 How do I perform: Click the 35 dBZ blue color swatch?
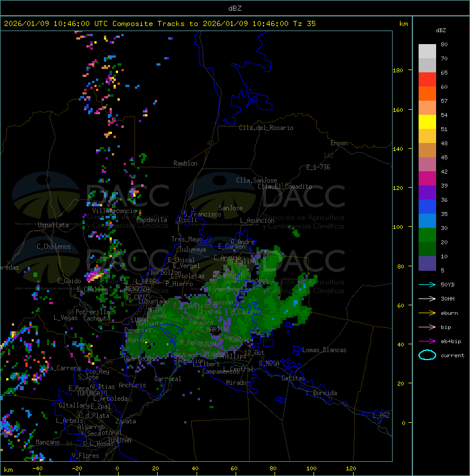coord(427,221)
